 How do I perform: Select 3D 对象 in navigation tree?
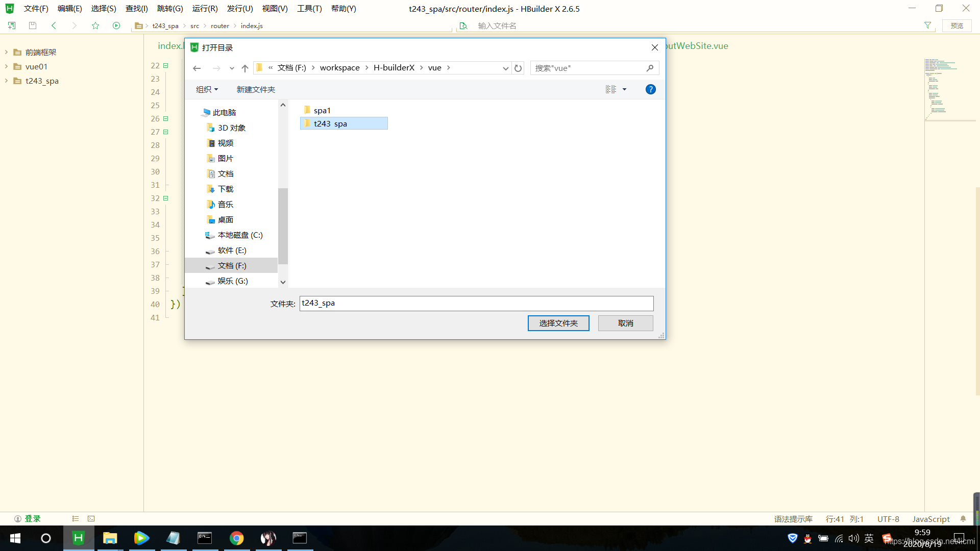click(232, 128)
